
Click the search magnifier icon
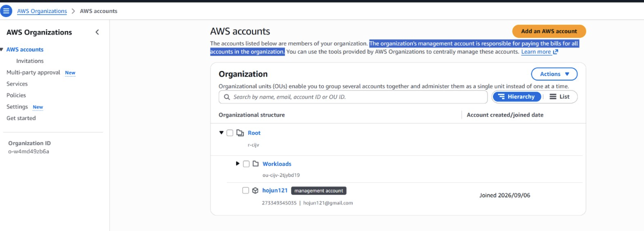tap(227, 97)
